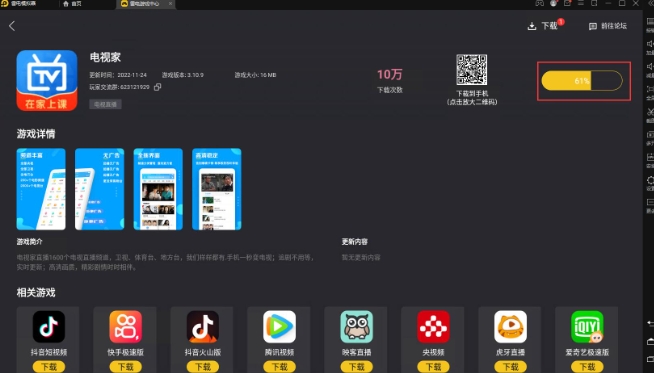Screen dimensions: 654x373
Task: Open the first screenshot 资源丰富
Action: point(41,189)
